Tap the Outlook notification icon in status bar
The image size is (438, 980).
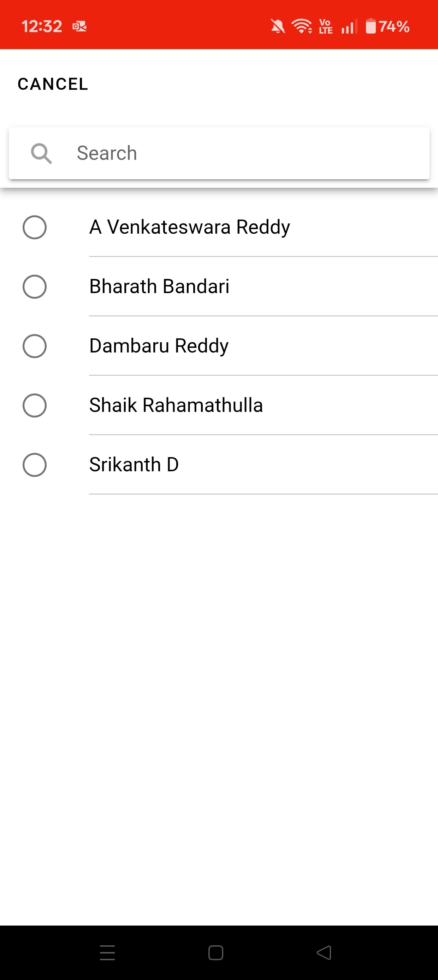click(79, 27)
